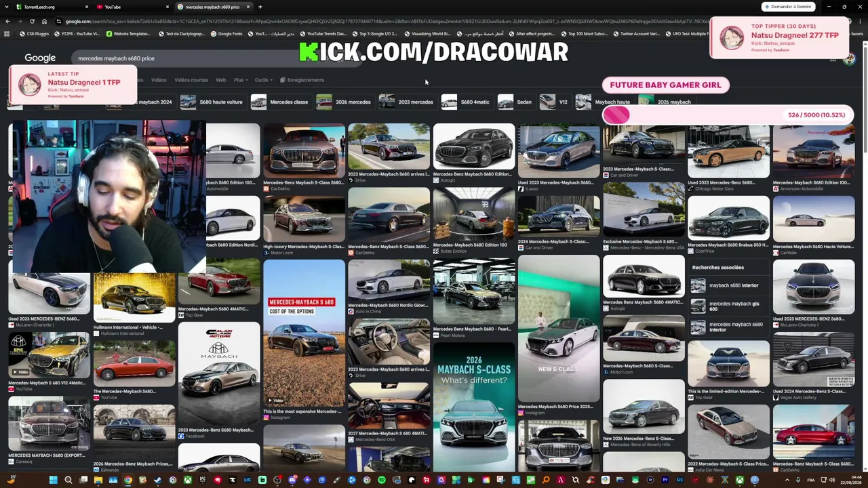Reload the current page

pyautogui.click(x=32, y=21)
